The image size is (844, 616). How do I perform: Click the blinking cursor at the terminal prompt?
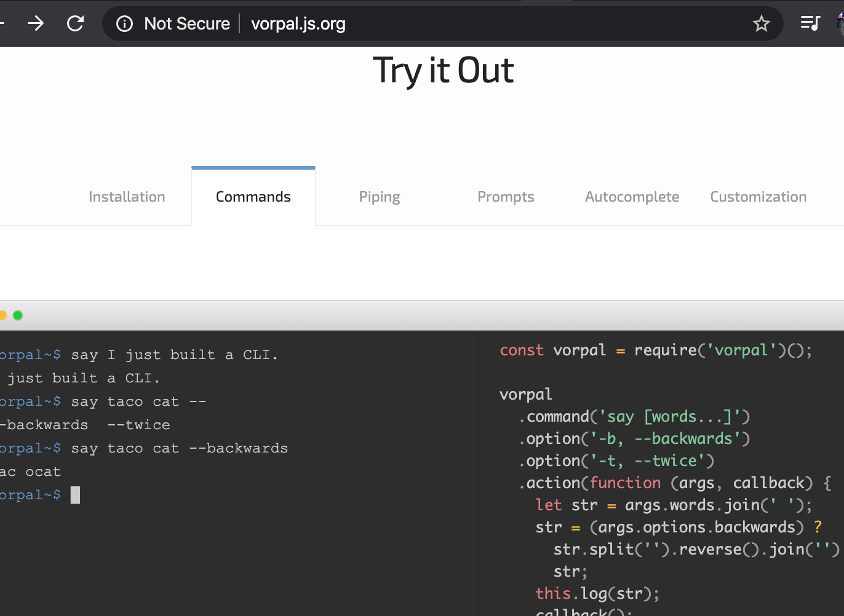75,495
